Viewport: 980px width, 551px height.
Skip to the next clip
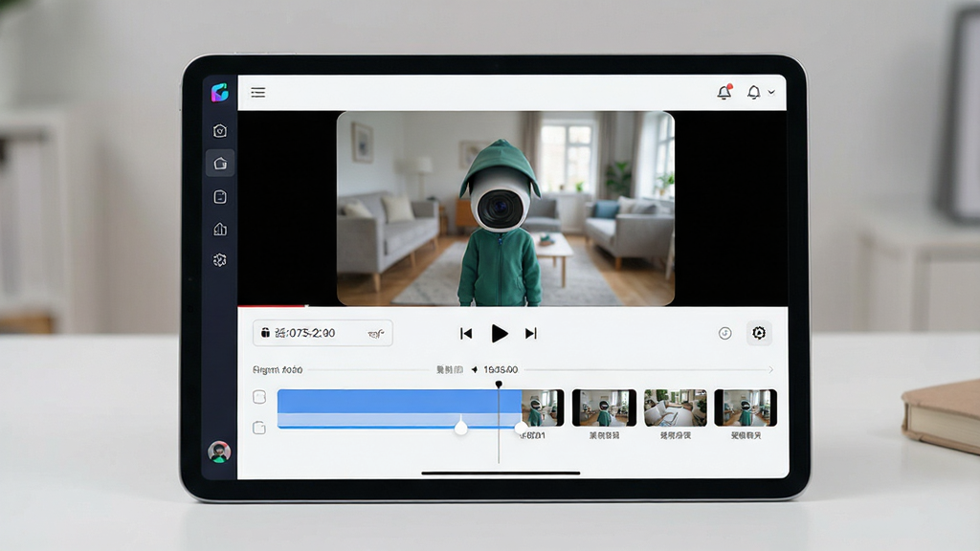[x=530, y=334]
